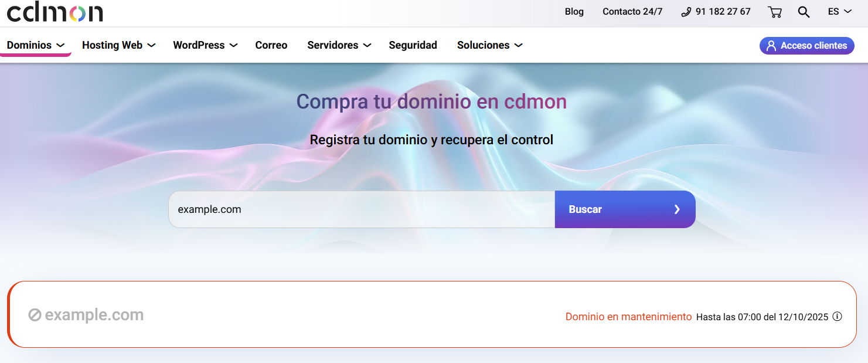Viewport: 868px width, 363px height.
Task: Expand the Dominios menu
Action: point(35,45)
